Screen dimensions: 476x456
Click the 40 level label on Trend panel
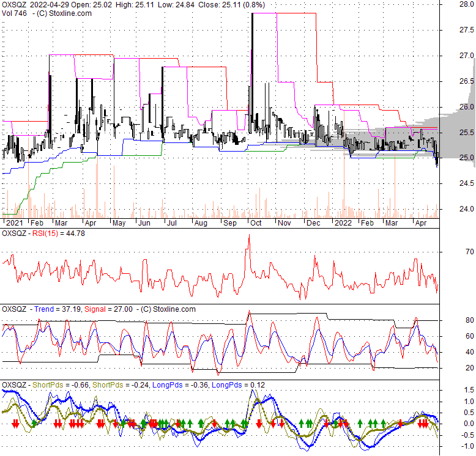pos(470,352)
